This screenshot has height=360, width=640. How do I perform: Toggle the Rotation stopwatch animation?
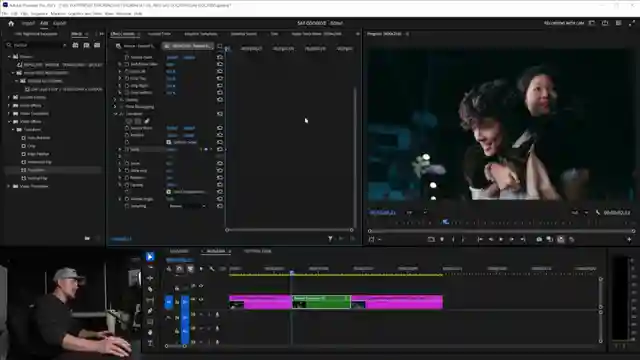pyautogui.click(x=127, y=178)
